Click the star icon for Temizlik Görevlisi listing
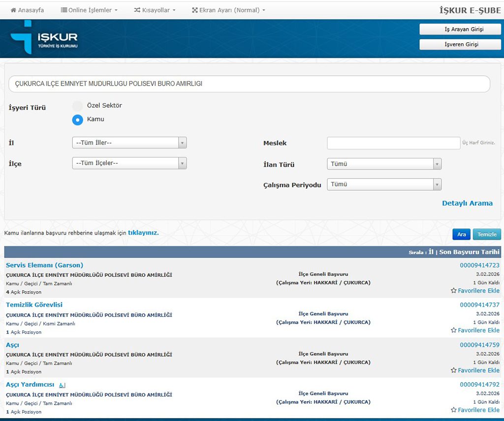The image size is (504, 421). coord(453,331)
